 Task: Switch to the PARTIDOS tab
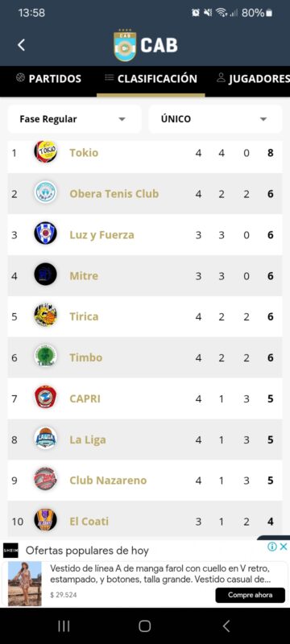click(x=48, y=78)
